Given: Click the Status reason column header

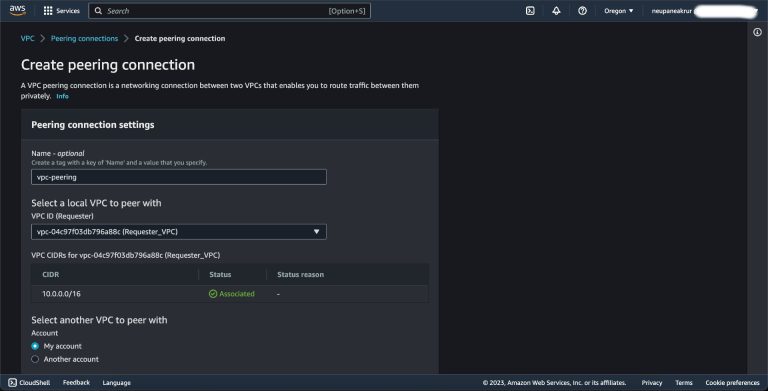Looking at the screenshot, I should [300, 274].
